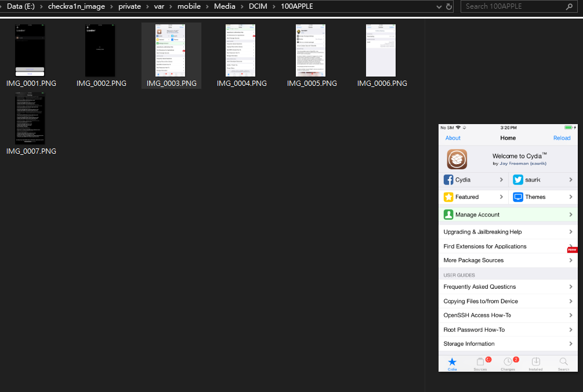This screenshot has height=392, width=583.
Task: Refresh the folder with the address bar icon
Action: tap(449, 6)
